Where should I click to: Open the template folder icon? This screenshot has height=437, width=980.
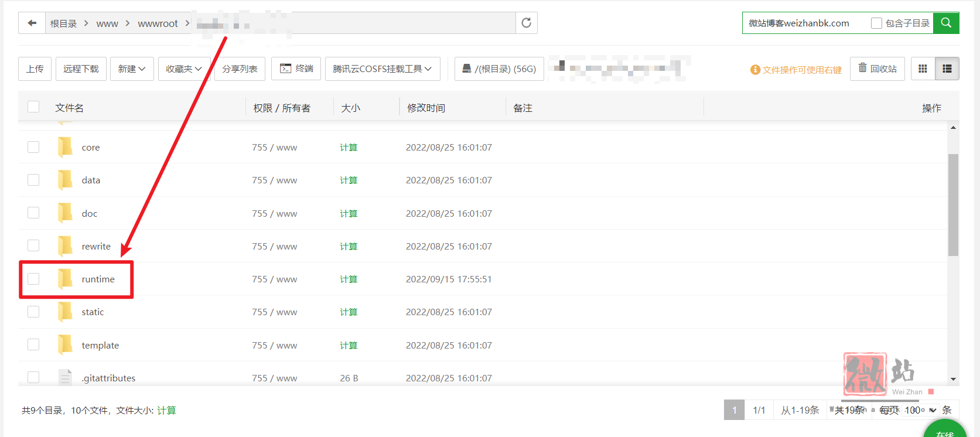pos(65,345)
